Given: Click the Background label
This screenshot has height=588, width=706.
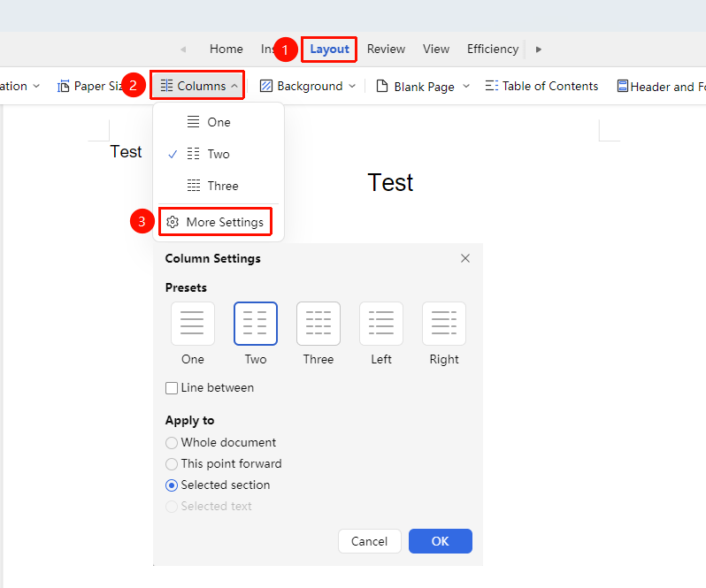Looking at the screenshot, I should pos(310,86).
